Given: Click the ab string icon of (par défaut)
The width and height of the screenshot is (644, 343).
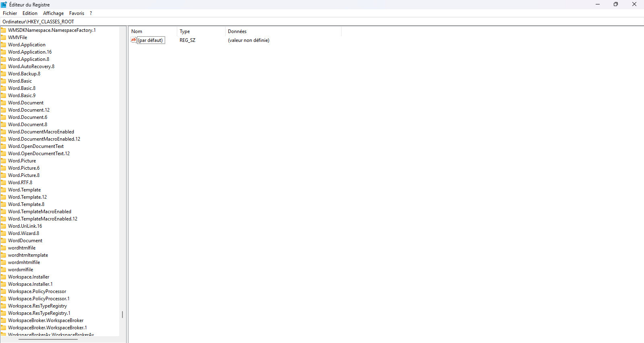Looking at the screenshot, I should 134,40.
